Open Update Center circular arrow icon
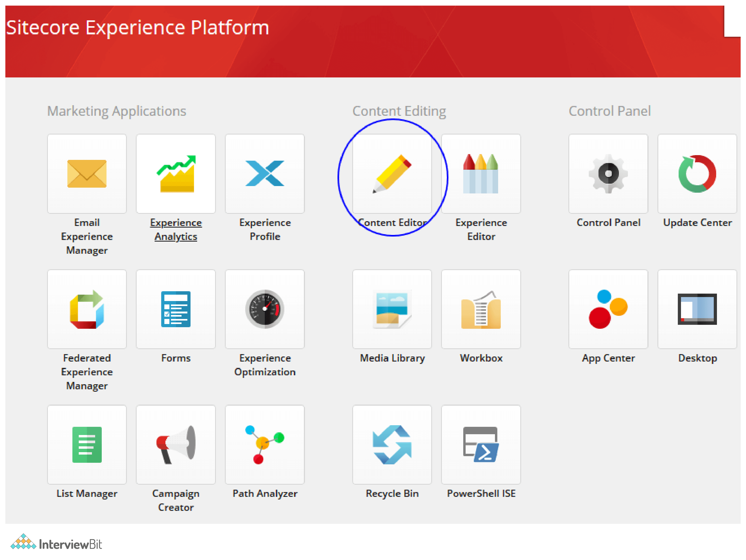The height and width of the screenshot is (560, 746). pyautogui.click(x=697, y=174)
